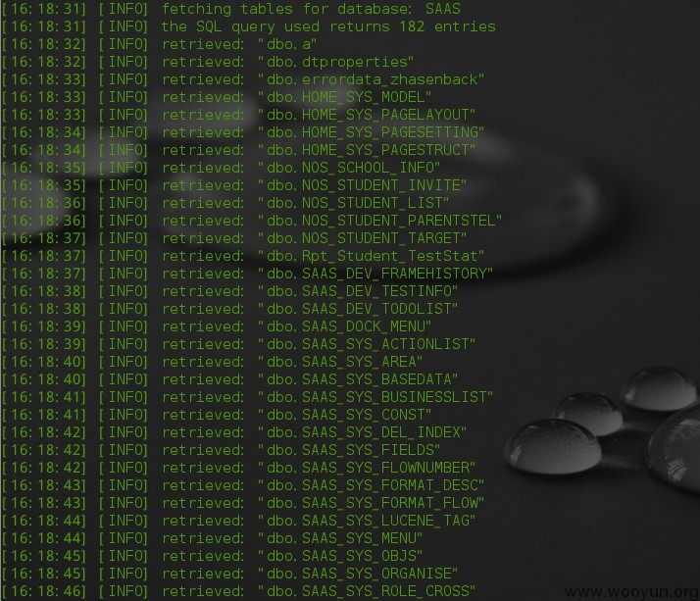
Task: Select the entry "dbo.NOS_STUDENT_LIST"
Action: 354,203
